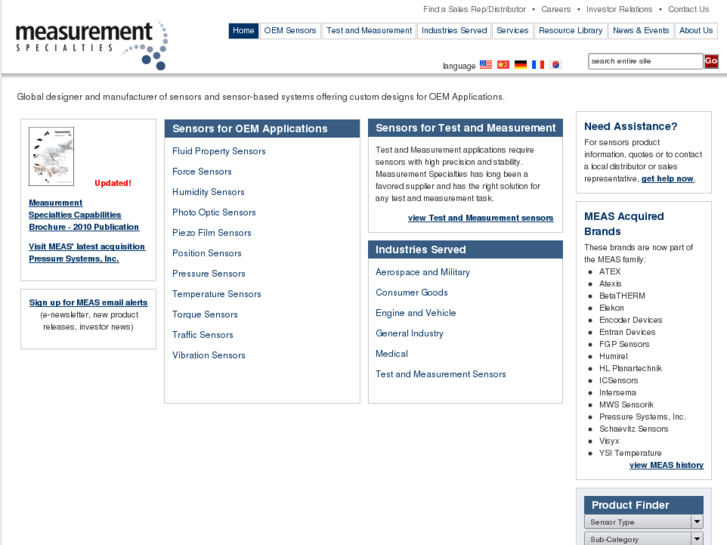Image resolution: width=727 pixels, height=545 pixels.
Task: Click the Industries Served panel header
Action: pos(465,250)
